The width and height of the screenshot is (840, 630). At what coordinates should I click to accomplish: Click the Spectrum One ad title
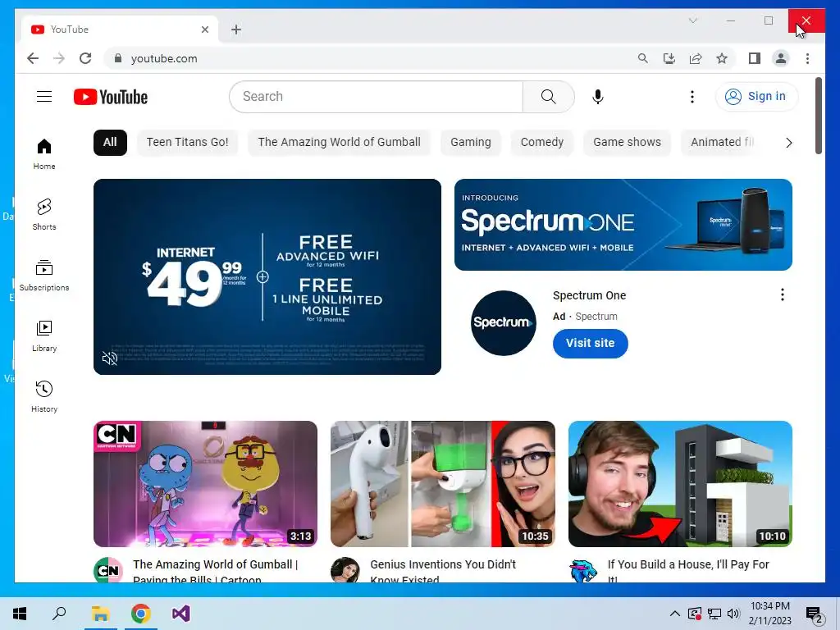click(x=589, y=295)
